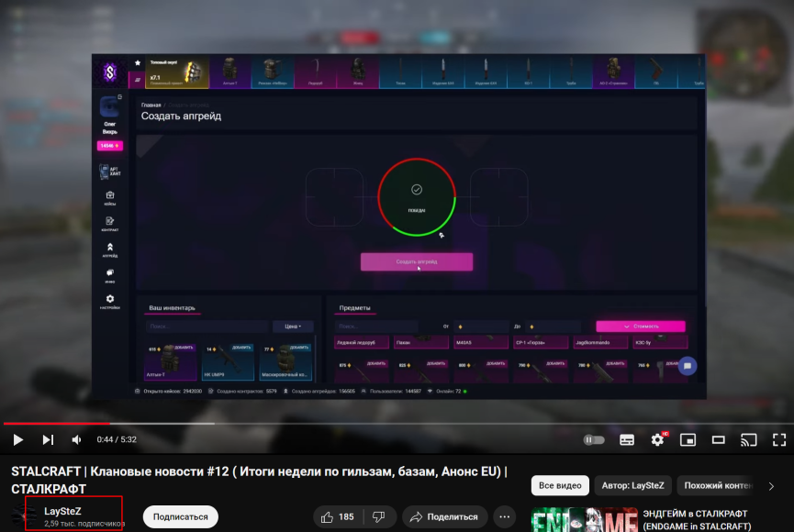Click the Подписаться subscribe button
The height and width of the screenshot is (532, 794).
180,516
